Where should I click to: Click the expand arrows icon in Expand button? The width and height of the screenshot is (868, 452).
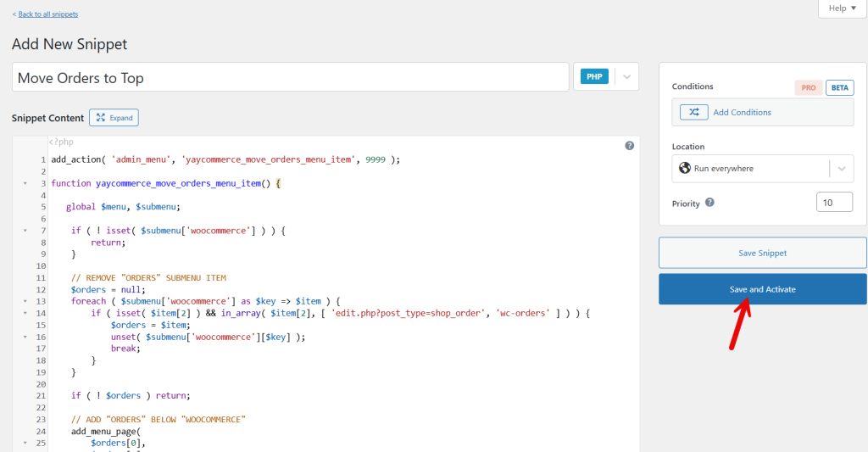click(x=101, y=117)
